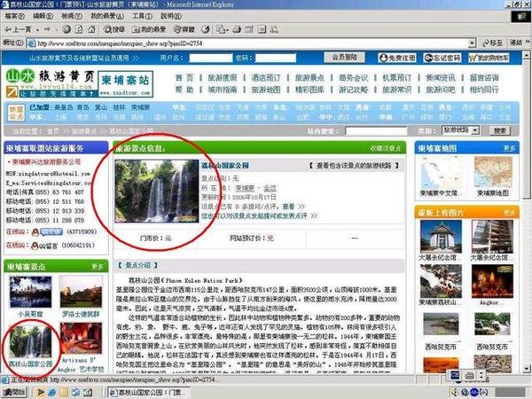Click the IE Refresh page icon
This screenshot has width=532, height=399.
pyautogui.click(x=79, y=29)
